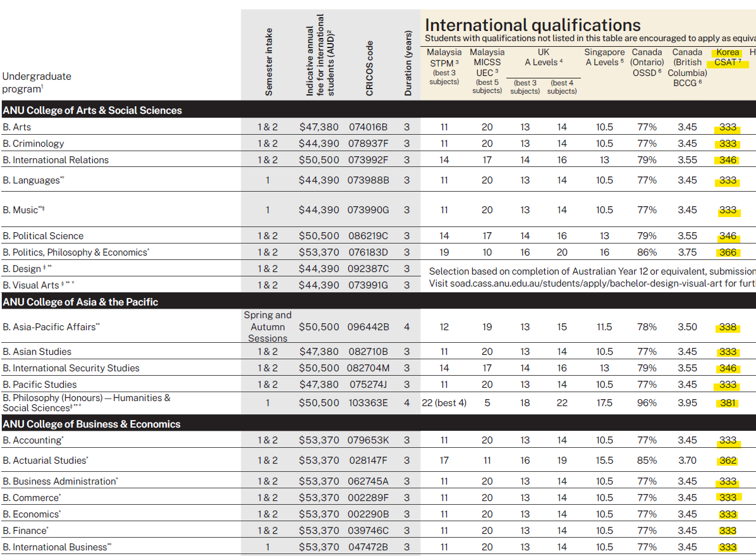Click highlighted CSAT score '362'
This screenshot has width=756, height=556.
pos(728,460)
